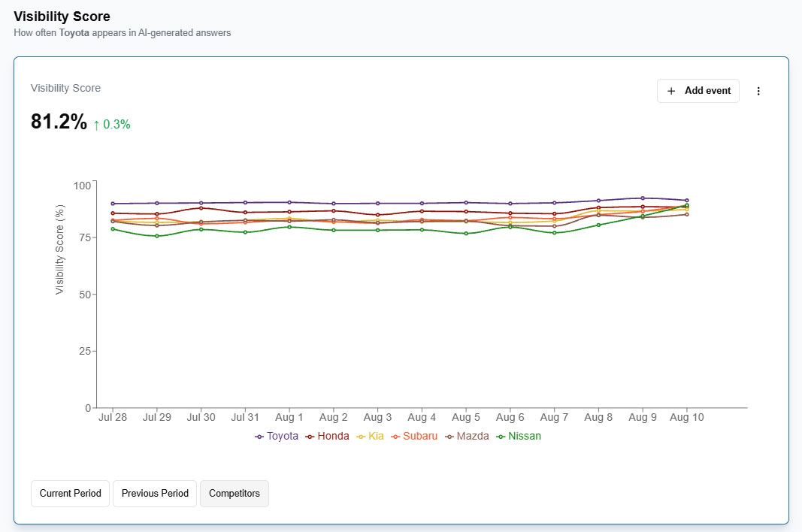Viewport: 802px width, 532px height.
Task: Click the Jul 28 axis label
Action: coord(113,418)
